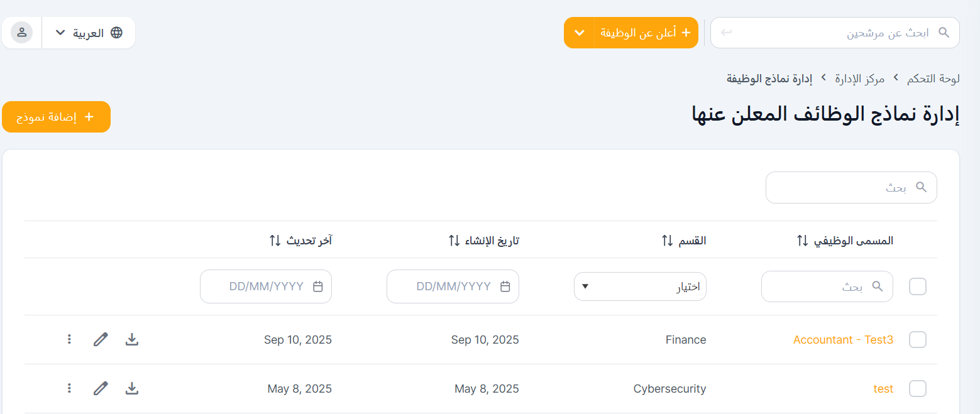This screenshot has width=980, height=414.
Task: Click the user profile avatar icon
Action: click(x=22, y=33)
